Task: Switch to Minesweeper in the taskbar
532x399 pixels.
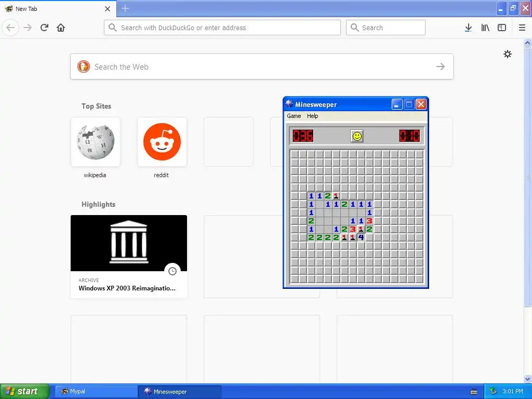Action: pyautogui.click(x=180, y=392)
